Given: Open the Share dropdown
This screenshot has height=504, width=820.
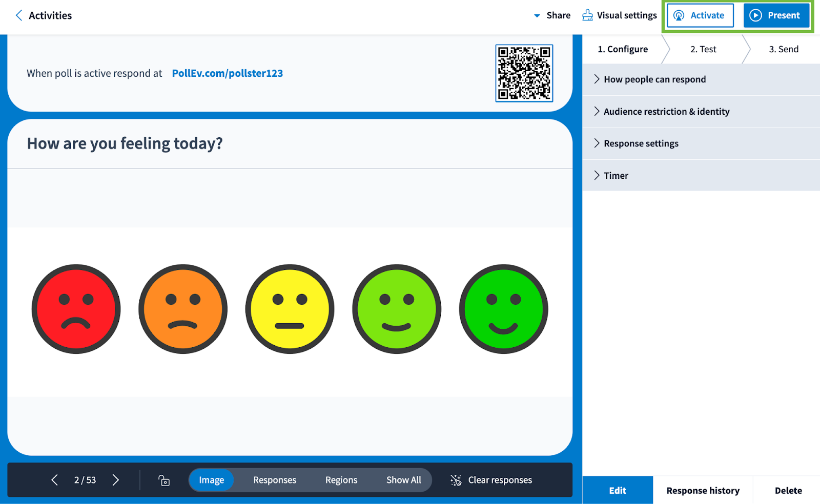Looking at the screenshot, I should pos(552,15).
